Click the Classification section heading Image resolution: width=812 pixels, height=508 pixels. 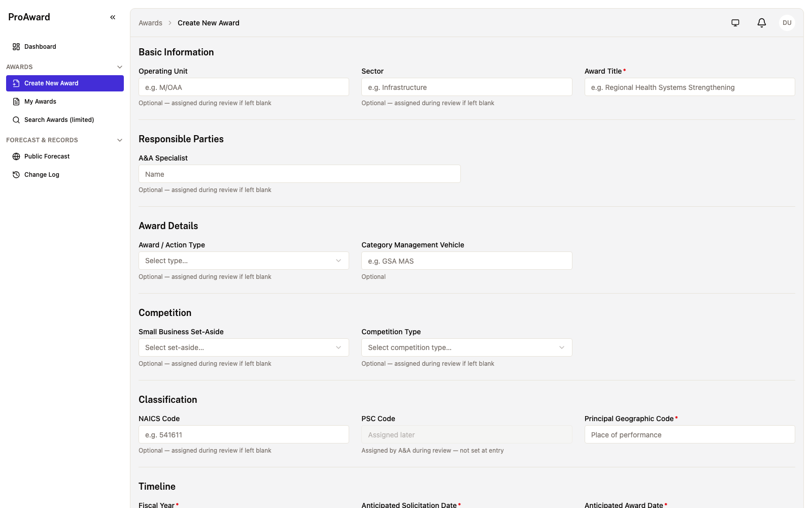coord(168,400)
